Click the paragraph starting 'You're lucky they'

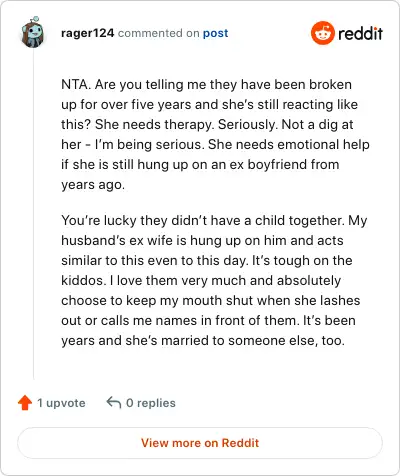pyautogui.click(x=214, y=280)
